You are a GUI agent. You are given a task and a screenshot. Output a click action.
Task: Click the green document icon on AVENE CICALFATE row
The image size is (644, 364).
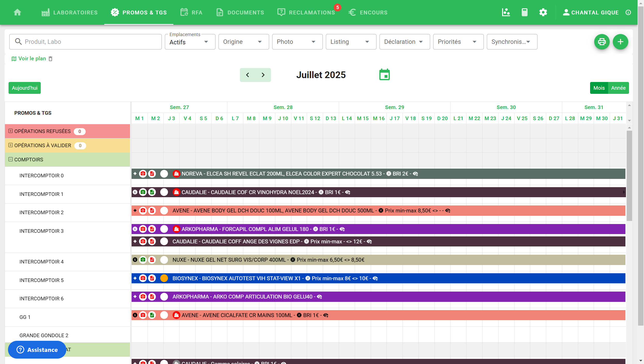tap(152, 315)
